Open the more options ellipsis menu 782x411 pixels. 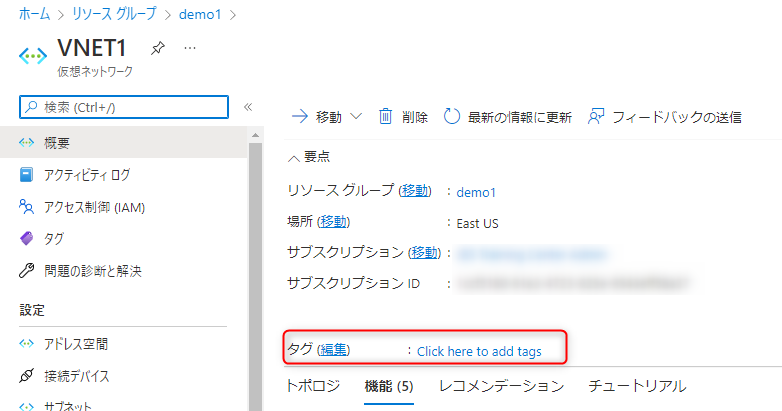pos(190,48)
